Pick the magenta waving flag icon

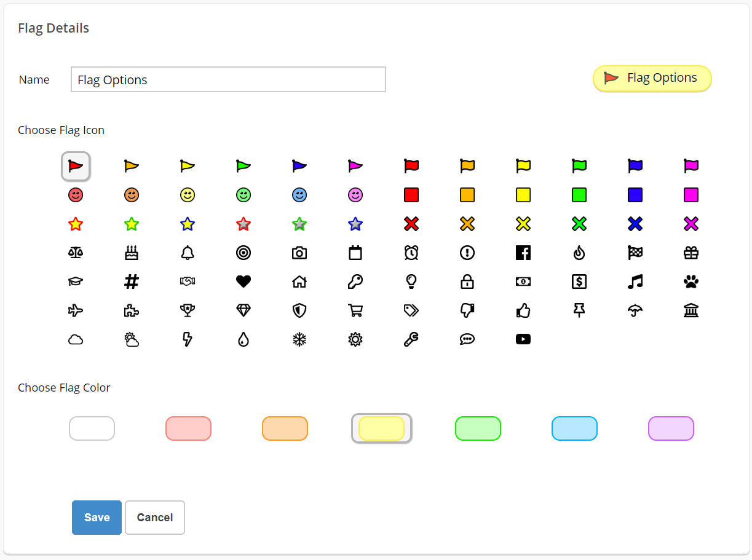point(691,166)
